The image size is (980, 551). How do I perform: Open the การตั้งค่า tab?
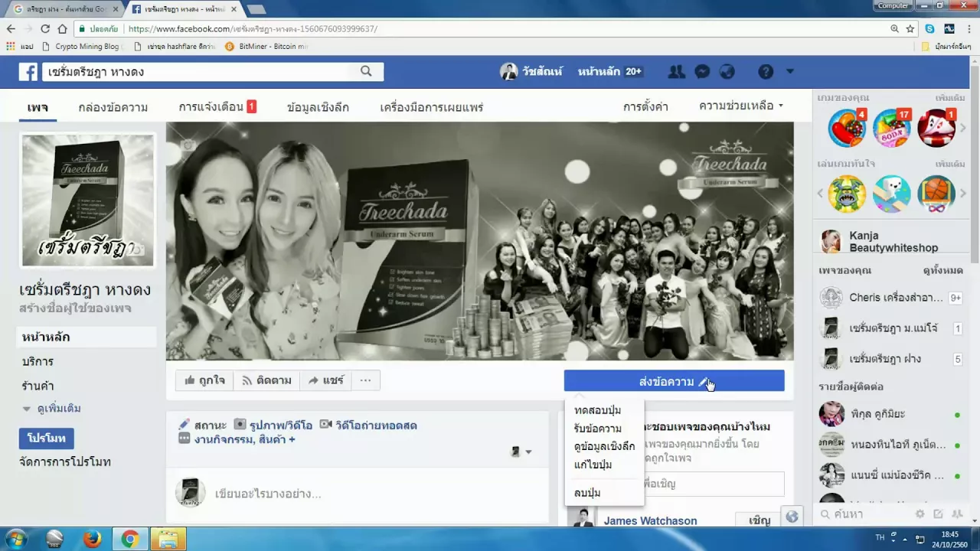point(645,106)
